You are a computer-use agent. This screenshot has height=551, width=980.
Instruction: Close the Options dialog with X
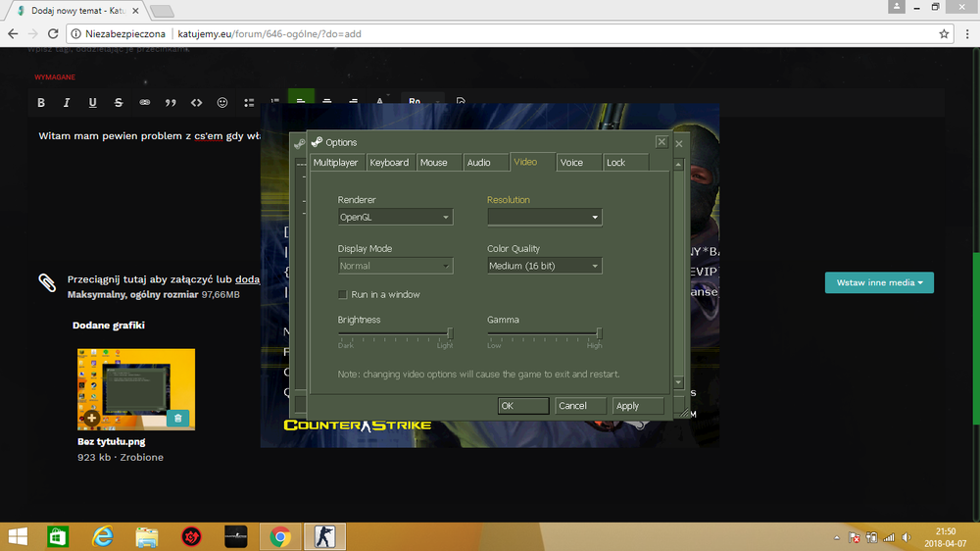pyautogui.click(x=661, y=142)
